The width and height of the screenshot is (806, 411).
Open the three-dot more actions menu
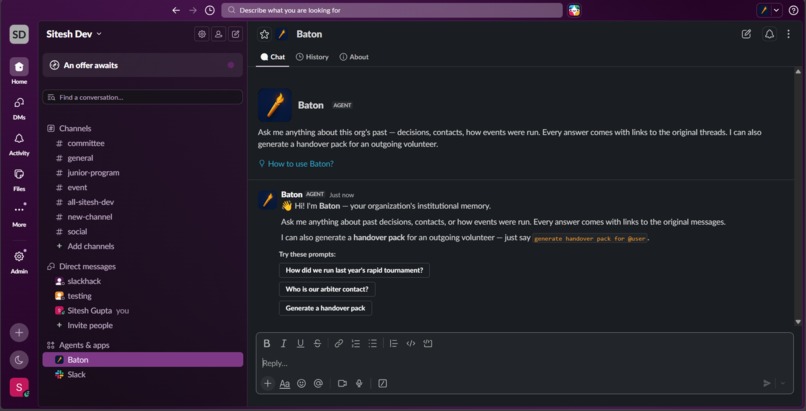tap(789, 34)
